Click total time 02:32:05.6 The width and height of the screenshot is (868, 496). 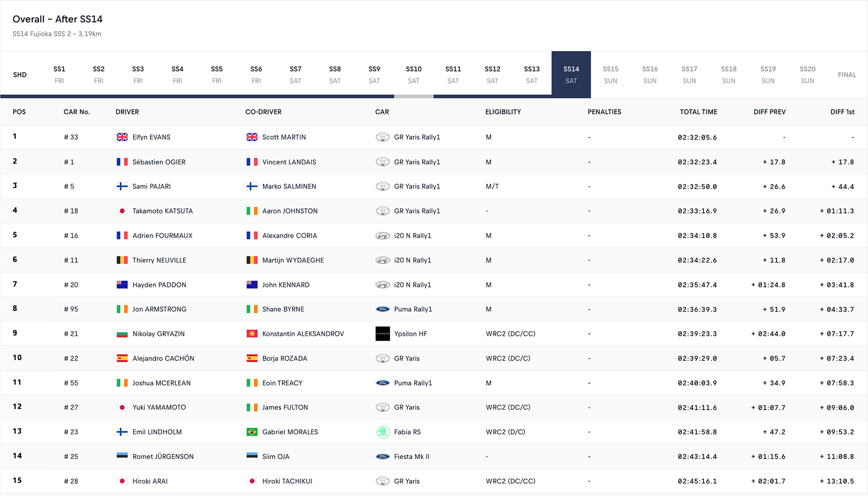pyautogui.click(x=697, y=137)
